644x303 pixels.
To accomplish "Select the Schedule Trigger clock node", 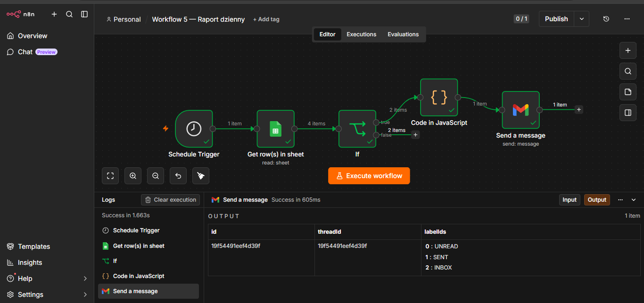I will (194, 129).
